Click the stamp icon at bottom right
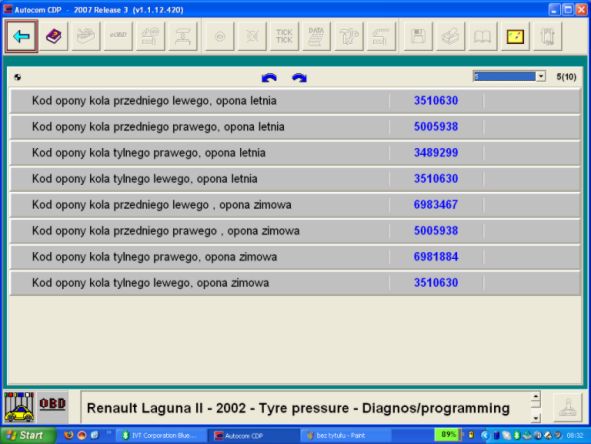This screenshot has width=591, height=444. [x=568, y=407]
